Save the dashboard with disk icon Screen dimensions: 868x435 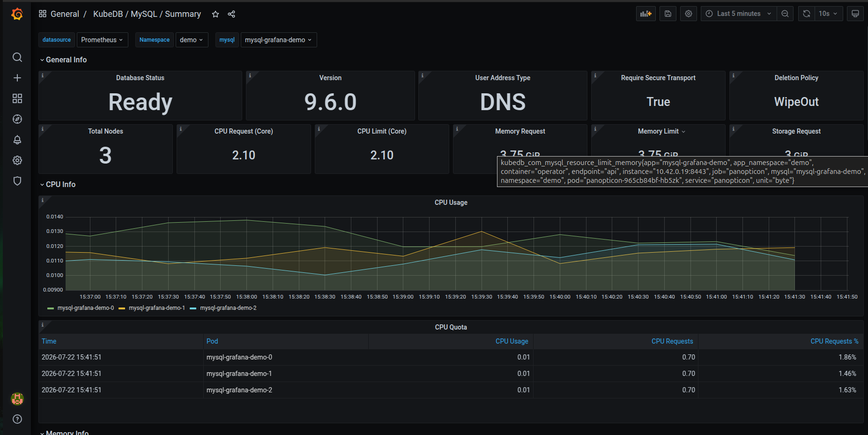coord(668,14)
